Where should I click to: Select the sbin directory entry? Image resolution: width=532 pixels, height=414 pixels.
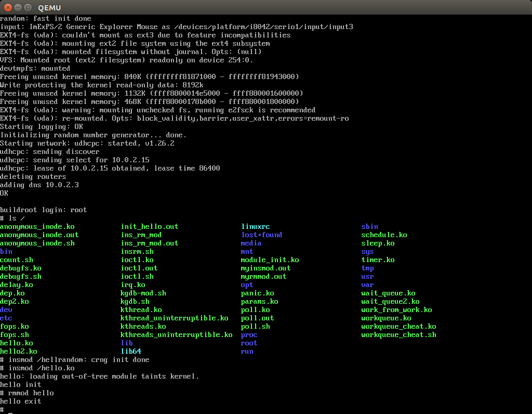pyautogui.click(x=369, y=227)
